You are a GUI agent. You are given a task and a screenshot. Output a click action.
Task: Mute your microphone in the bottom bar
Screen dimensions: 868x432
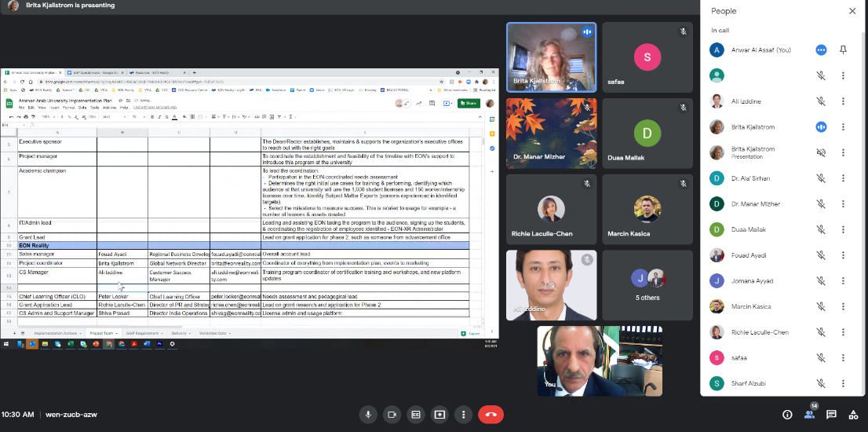click(367, 414)
